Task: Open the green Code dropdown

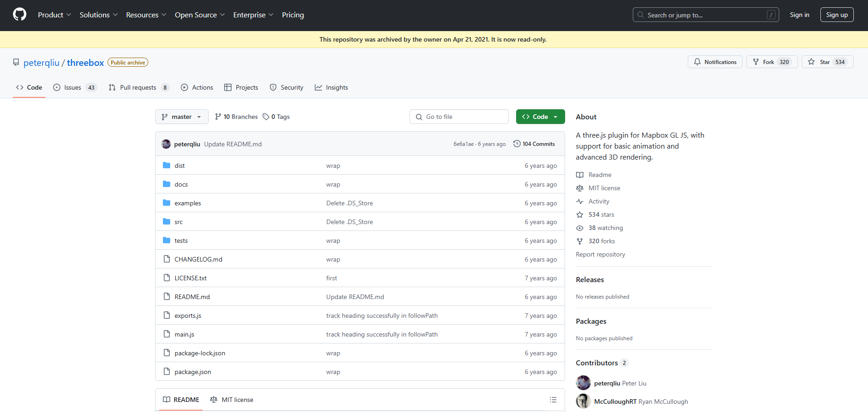Action: pos(540,117)
